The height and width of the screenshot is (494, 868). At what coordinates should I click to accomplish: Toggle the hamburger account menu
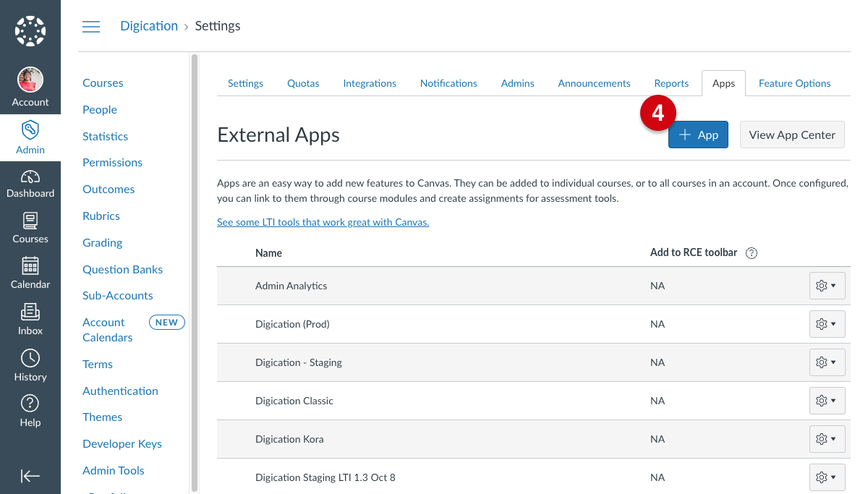click(x=91, y=27)
